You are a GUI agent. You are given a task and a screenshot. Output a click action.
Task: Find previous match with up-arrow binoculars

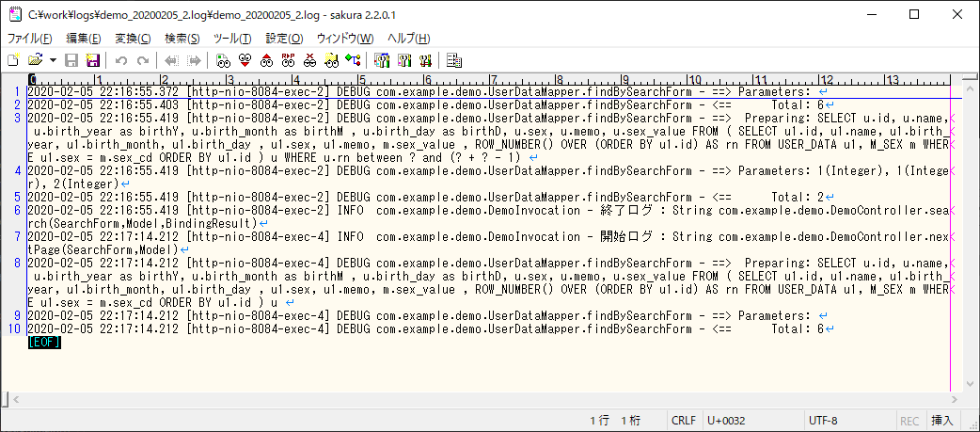point(267,60)
